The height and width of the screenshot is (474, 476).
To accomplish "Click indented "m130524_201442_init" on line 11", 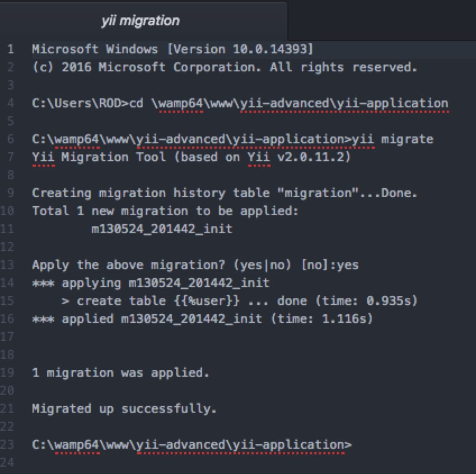I will tap(162, 229).
